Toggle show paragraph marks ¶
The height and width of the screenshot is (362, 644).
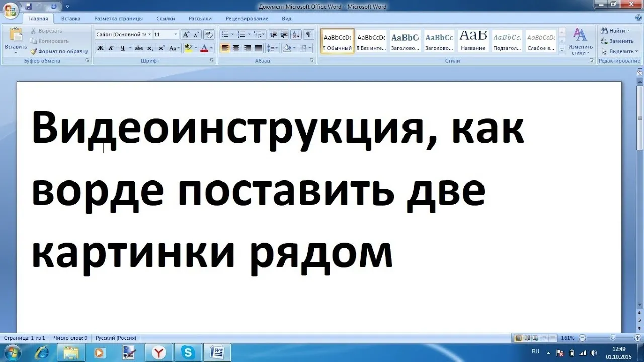click(x=308, y=35)
